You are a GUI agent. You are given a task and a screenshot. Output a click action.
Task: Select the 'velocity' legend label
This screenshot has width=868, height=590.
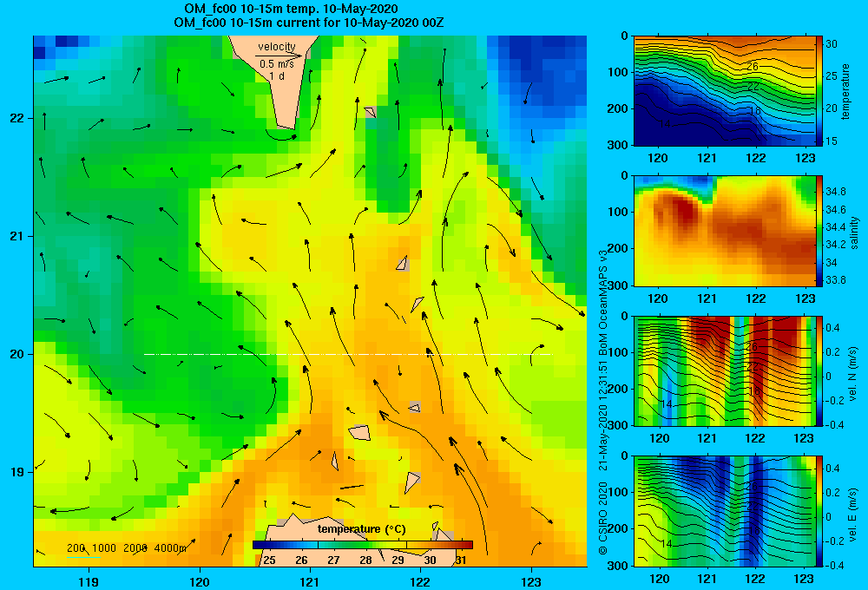tap(277, 47)
